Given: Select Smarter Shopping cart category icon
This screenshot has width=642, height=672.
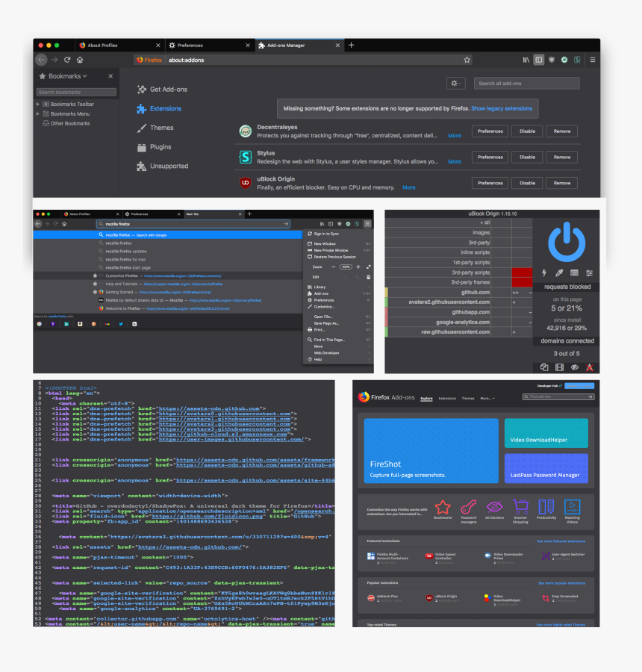Looking at the screenshot, I should [520, 507].
